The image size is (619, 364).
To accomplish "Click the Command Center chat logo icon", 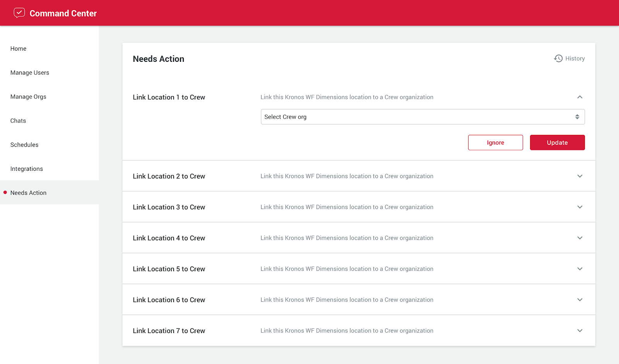I will [19, 13].
